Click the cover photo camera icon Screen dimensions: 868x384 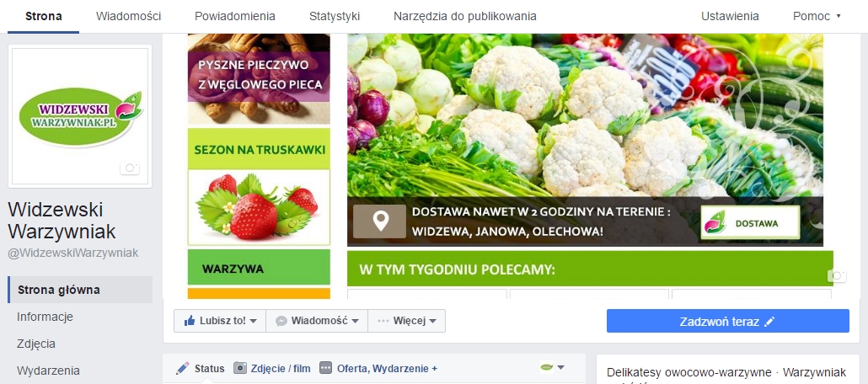837,275
